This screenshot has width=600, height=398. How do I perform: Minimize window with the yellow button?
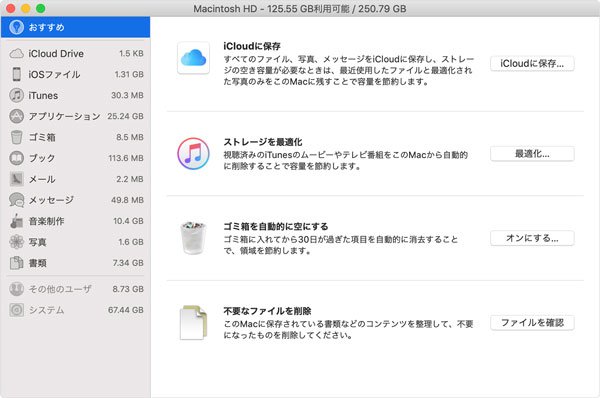click(26, 8)
